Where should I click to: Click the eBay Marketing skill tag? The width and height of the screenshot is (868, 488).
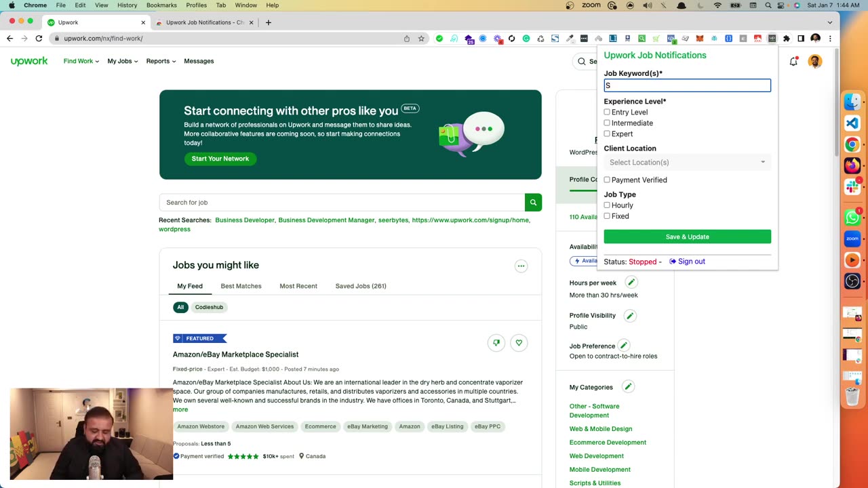click(x=368, y=426)
